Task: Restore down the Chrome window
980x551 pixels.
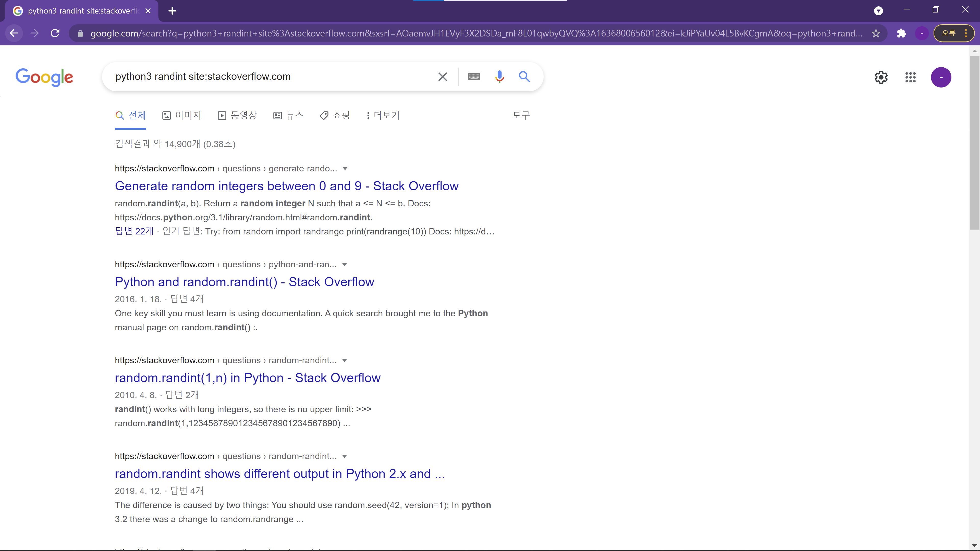Action: (936, 9)
